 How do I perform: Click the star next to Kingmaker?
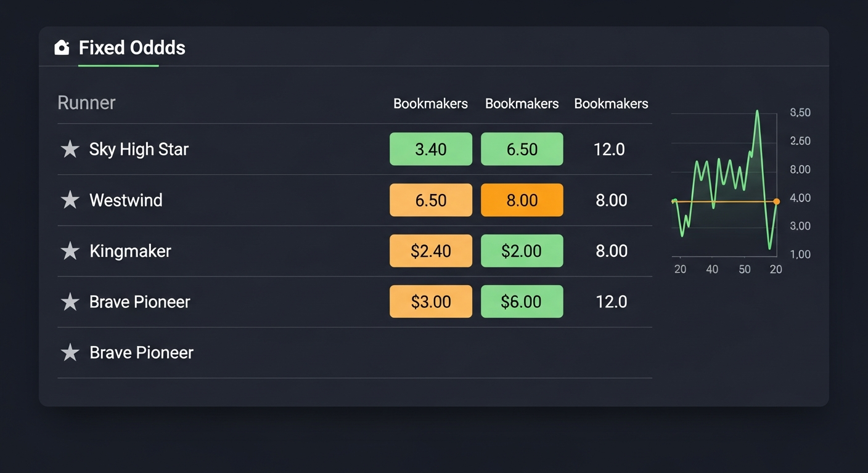[x=70, y=251]
